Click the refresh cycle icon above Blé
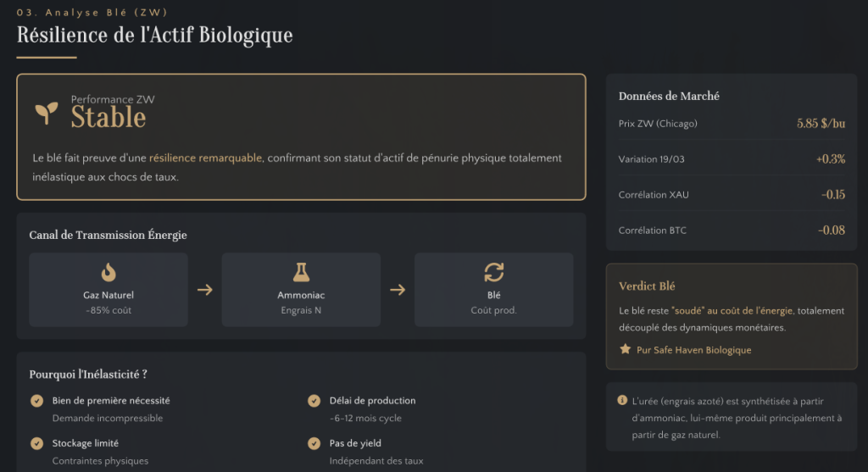The image size is (868, 472). point(493,272)
